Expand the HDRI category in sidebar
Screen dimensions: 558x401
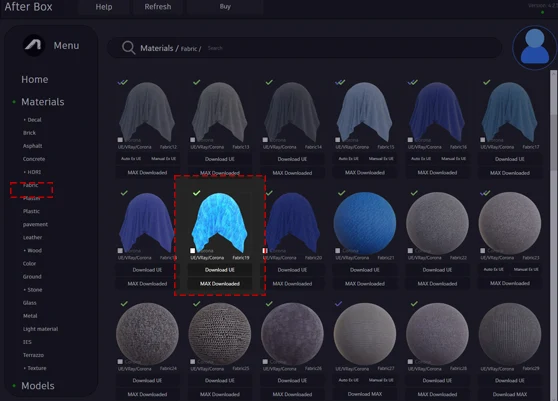(x=32, y=172)
